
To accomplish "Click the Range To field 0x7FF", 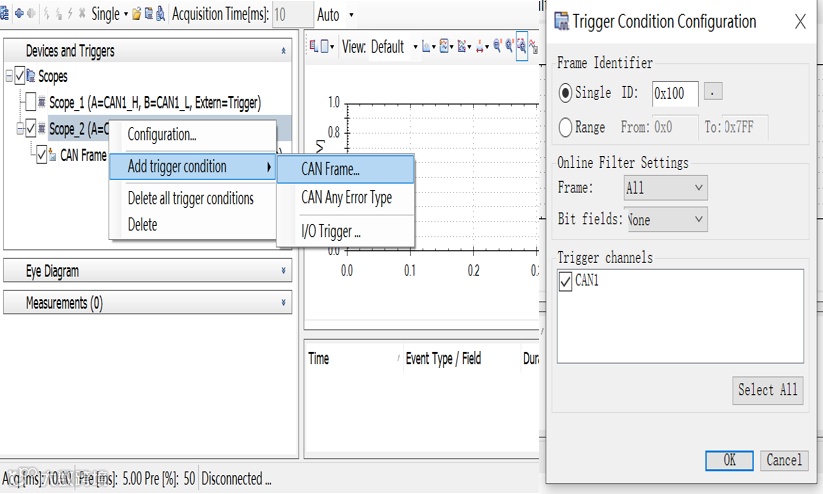I will 745,127.
